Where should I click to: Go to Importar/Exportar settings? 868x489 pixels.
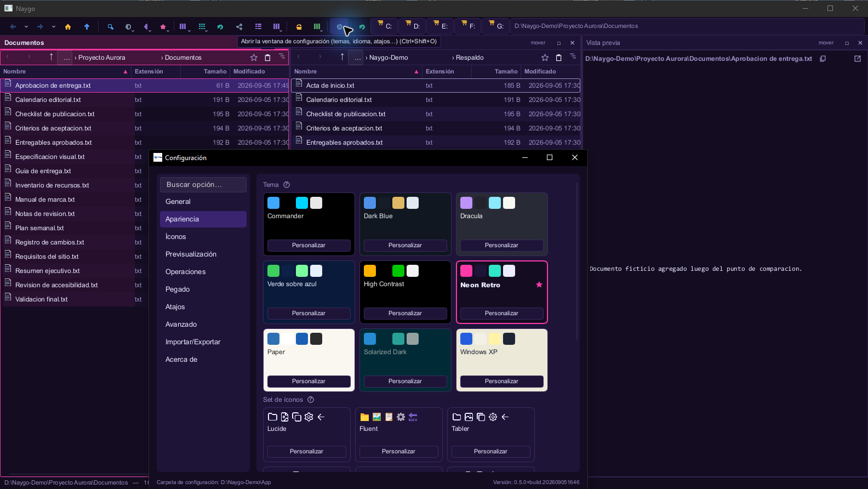coord(203,342)
